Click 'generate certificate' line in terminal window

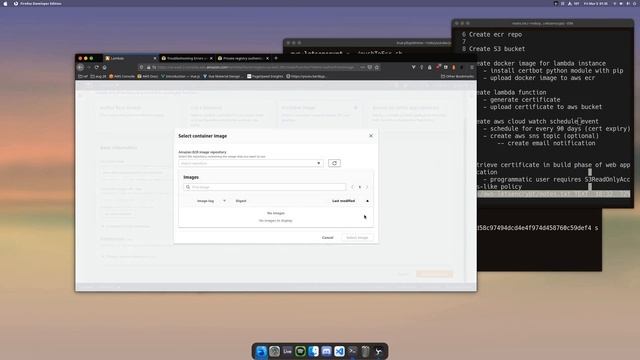(x=525, y=100)
